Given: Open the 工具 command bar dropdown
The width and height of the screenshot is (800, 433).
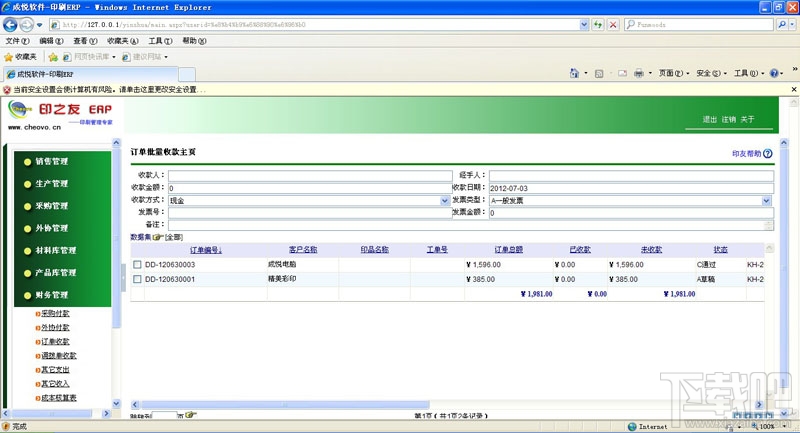Looking at the screenshot, I should pyautogui.click(x=748, y=73).
